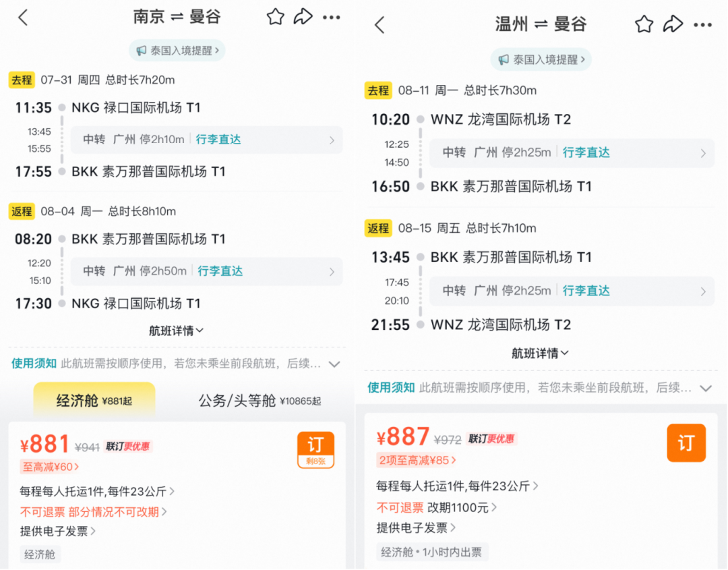Star the Wenzhou to Bangkok flight
Viewport: 728px width, 570px height.
[x=644, y=24]
